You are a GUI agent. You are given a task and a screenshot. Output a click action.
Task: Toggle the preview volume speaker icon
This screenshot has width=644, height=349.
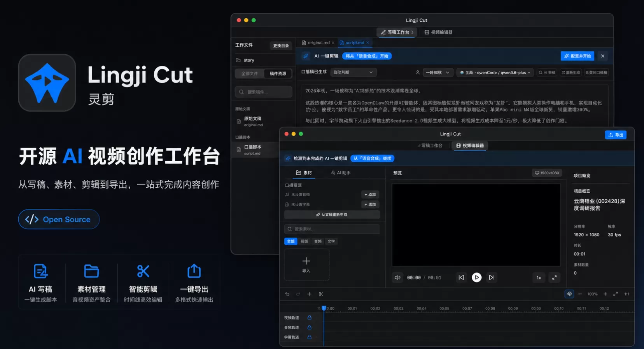pos(397,277)
